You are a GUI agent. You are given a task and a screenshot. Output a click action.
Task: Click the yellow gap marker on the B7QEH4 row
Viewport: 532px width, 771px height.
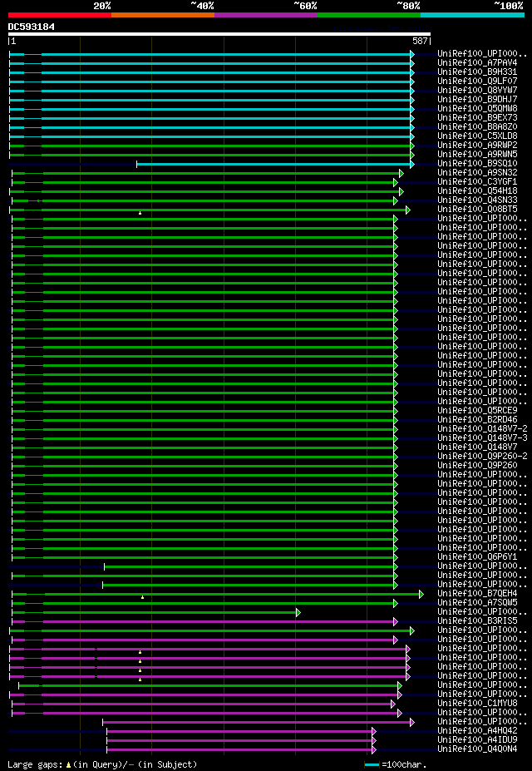click(142, 597)
